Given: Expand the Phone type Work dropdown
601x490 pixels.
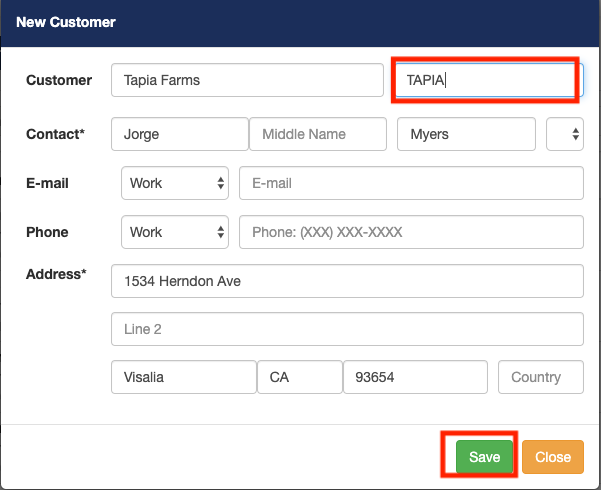Looking at the screenshot, I should [x=175, y=232].
